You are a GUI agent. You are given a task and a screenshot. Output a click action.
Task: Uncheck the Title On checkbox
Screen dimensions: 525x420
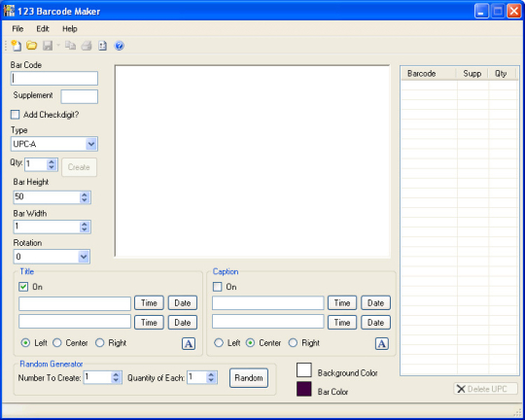pyautogui.click(x=23, y=287)
